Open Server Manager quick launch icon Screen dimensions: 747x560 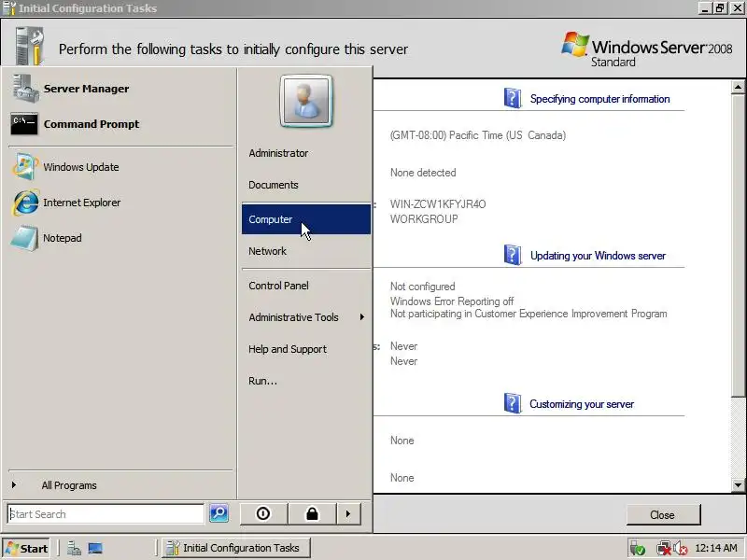click(74, 549)
